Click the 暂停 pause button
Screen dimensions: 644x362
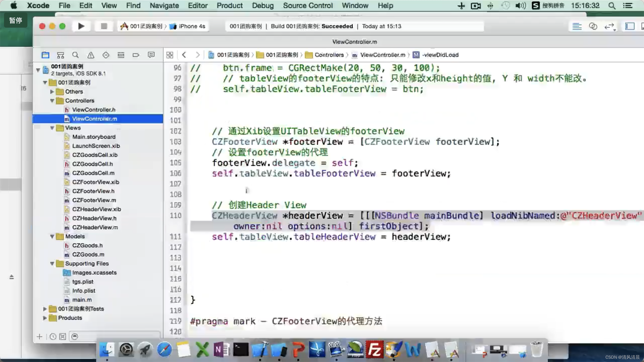coord(16,20)
